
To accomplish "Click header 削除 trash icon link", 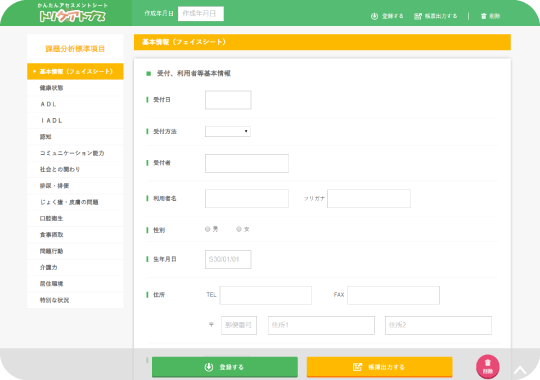I will 490,16.
